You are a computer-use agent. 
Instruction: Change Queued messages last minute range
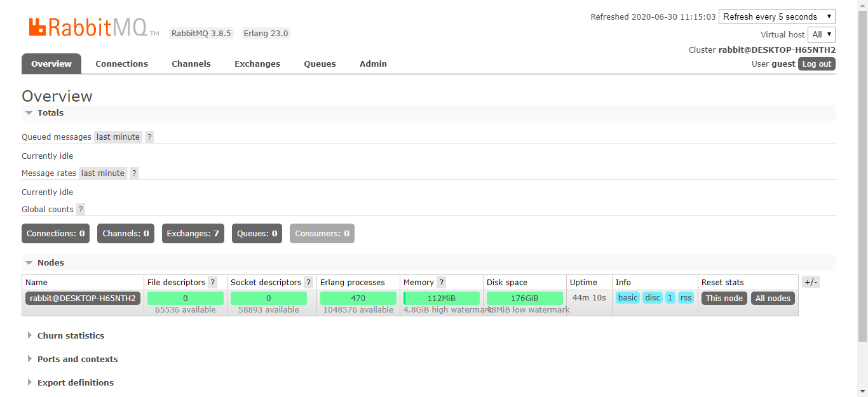click(x=118, y=137)
